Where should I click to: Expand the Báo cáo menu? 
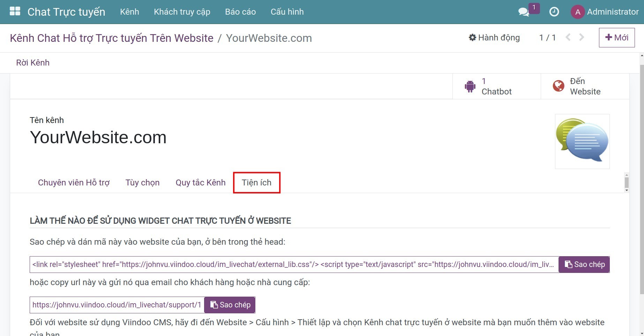[x=240, y=12]
